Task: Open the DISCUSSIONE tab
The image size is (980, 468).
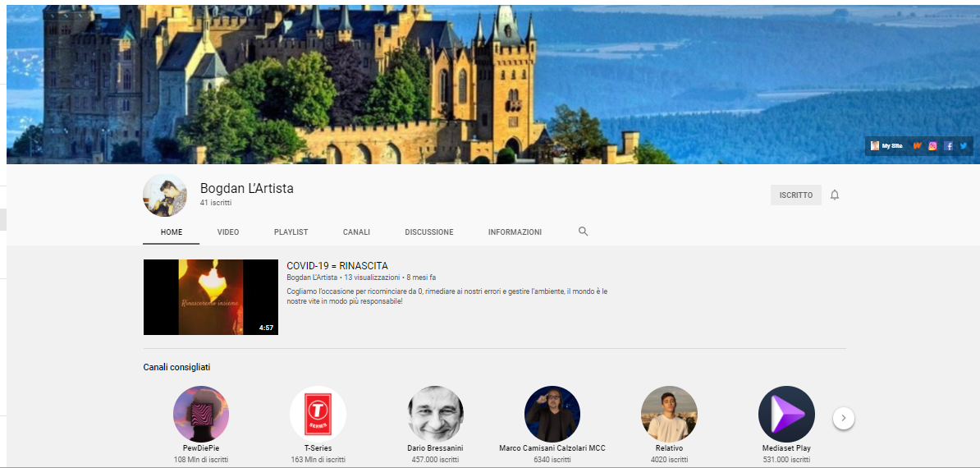Action: [428, 232]
